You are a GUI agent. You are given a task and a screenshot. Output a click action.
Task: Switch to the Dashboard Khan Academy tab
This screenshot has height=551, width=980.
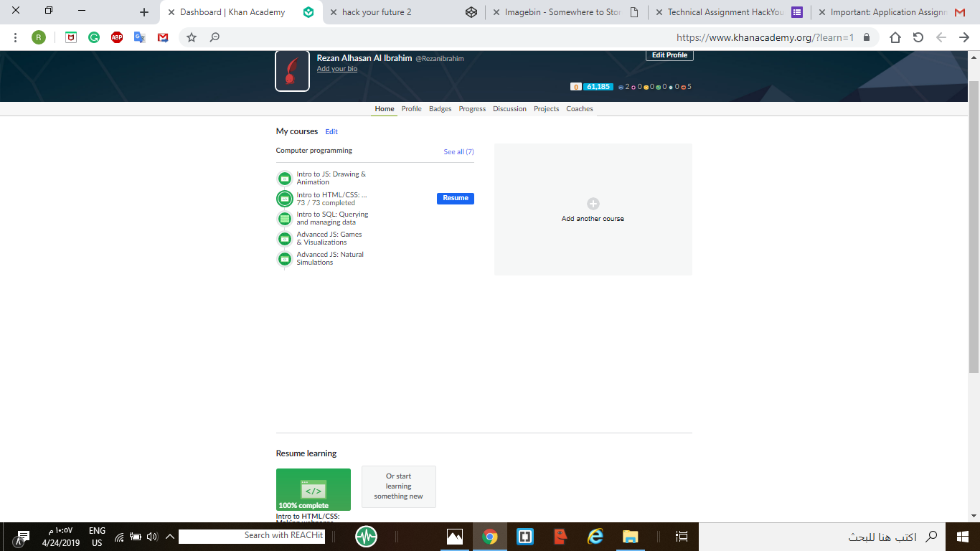point(241,12)
